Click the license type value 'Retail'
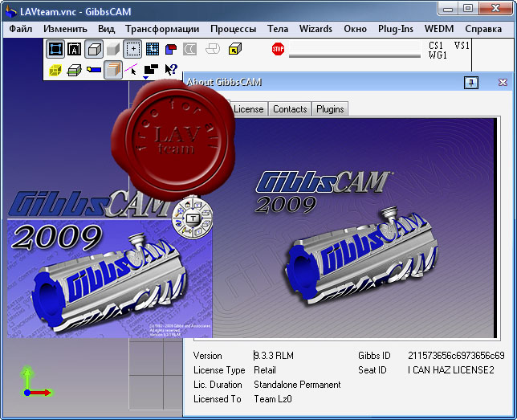This screenshot has width=517, height=420. tap(265, 370)
